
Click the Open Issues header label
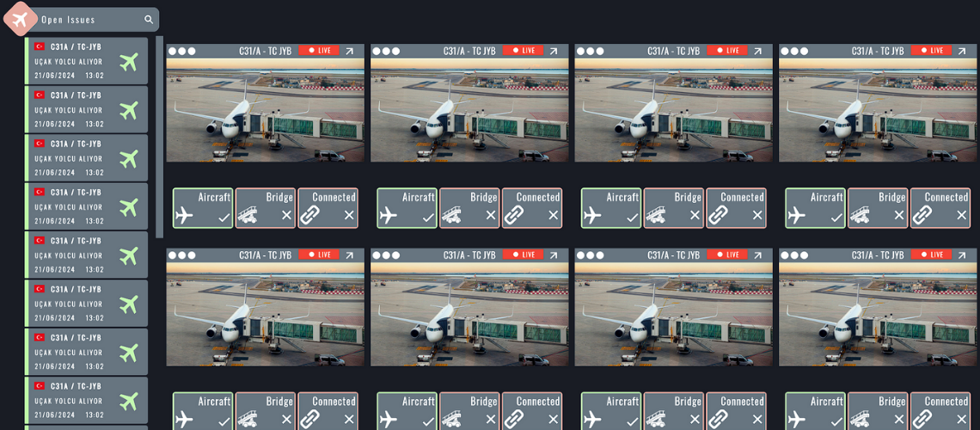point(68,20)
